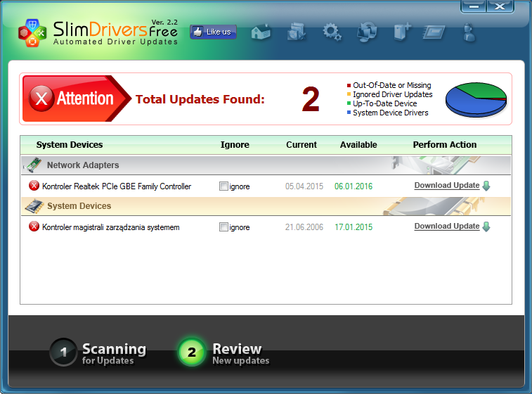Click red X icon beside Realtek controller

[x=34, y=186]
